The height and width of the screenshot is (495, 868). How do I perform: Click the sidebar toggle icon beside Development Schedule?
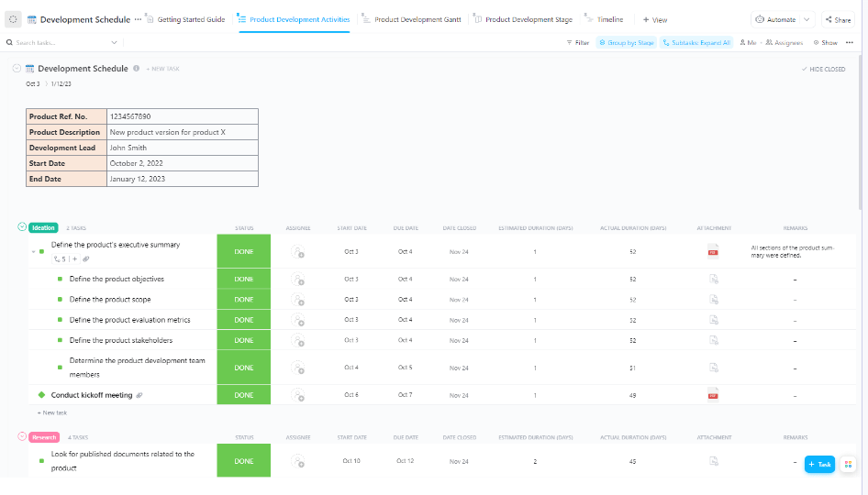pyautogui.click(x=13, y=19)
